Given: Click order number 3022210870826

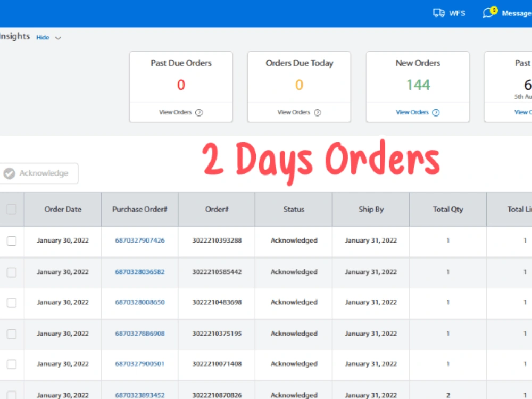Looking at the screenshot, I should 217,395.
